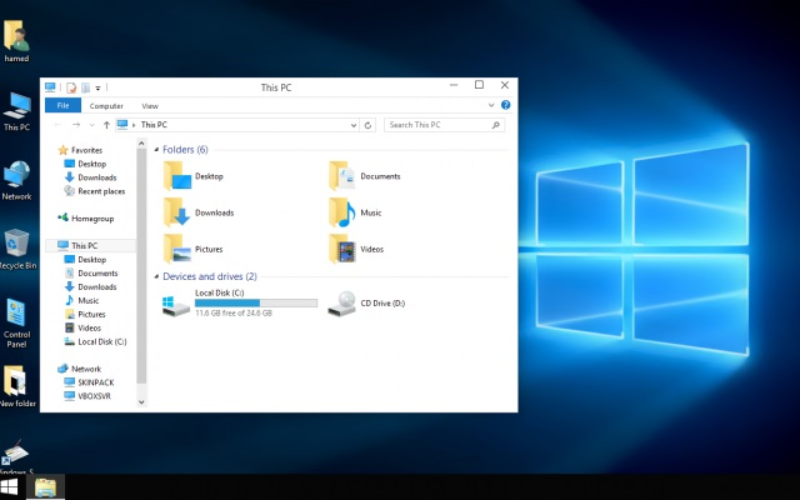Click the '11.6 GB free of 24.6 GB' text
This screenshot has width=800, height=500.
(x=234, y=313)
